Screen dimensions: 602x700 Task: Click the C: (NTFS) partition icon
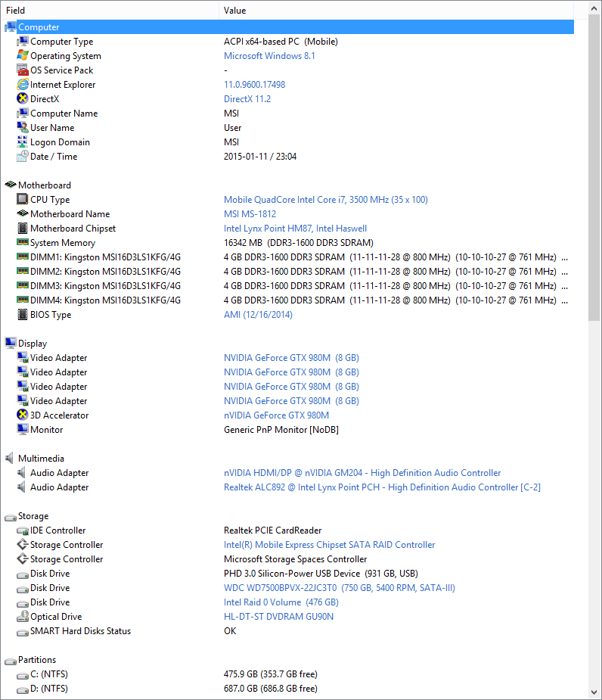coord(23,676)
